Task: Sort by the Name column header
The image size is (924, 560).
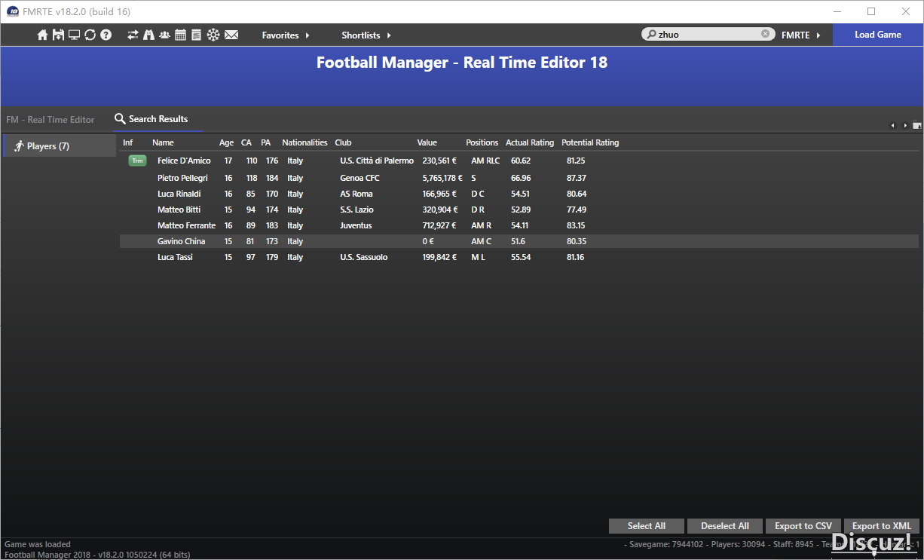Action: pos(163,142)
